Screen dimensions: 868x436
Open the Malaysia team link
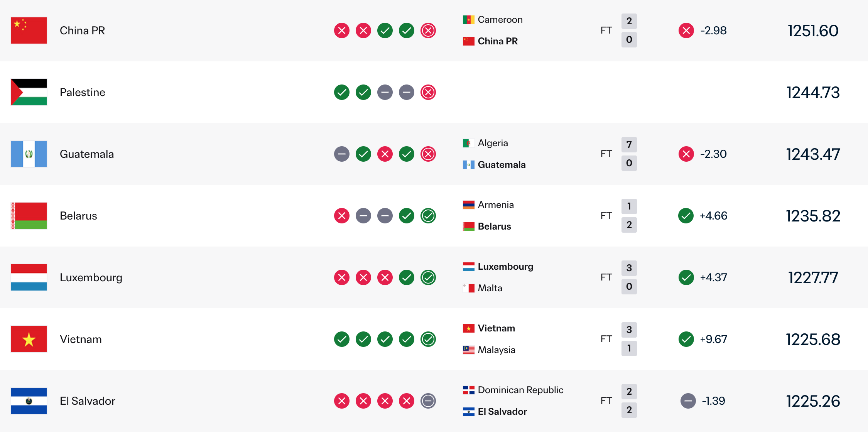tap(496, 350)
